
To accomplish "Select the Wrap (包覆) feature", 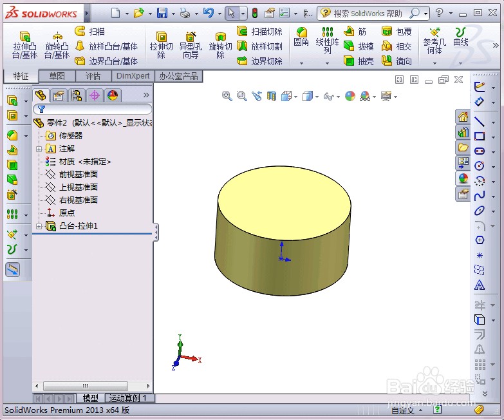I will [x=397, y=32].
